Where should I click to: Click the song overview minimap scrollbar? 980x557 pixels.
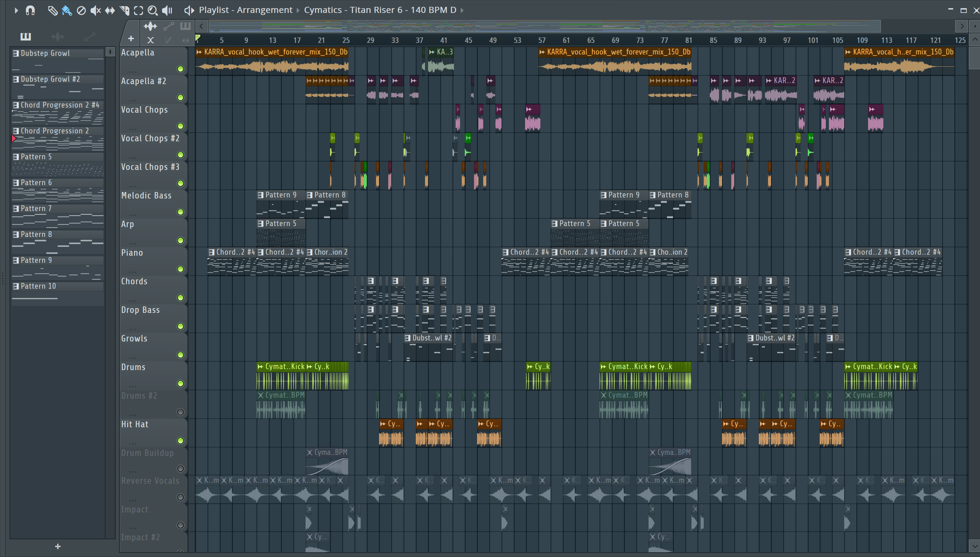pos(545,27)
